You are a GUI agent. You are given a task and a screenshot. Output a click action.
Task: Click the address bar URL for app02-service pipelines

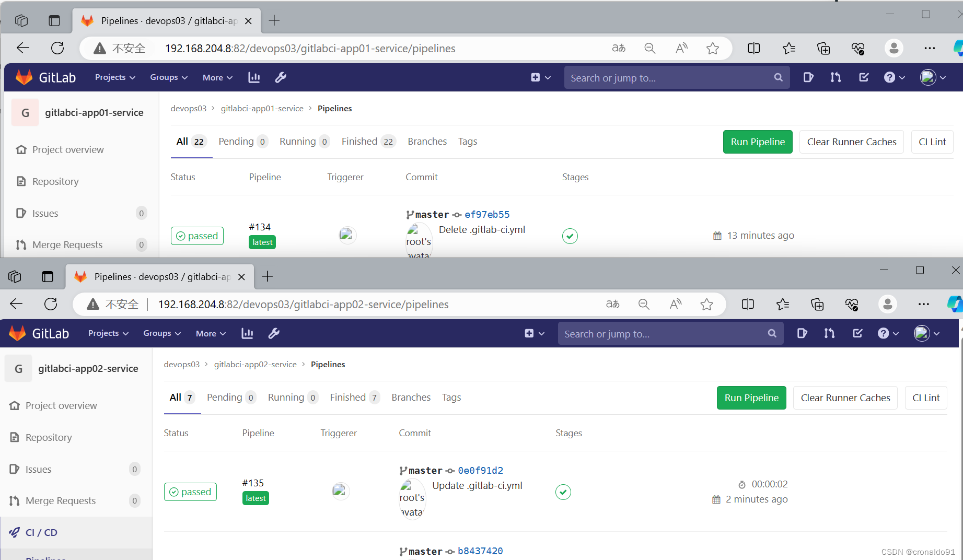point(304,304)
